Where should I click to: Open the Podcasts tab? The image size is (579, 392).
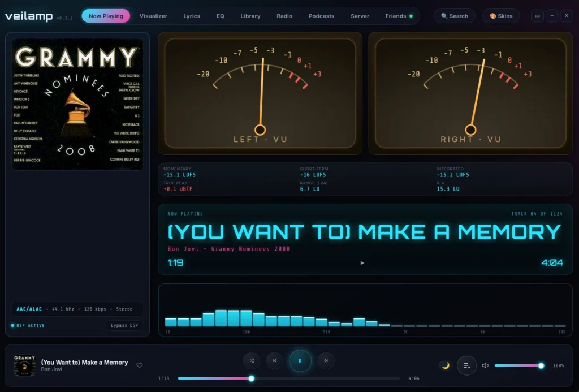pos(321,16)
